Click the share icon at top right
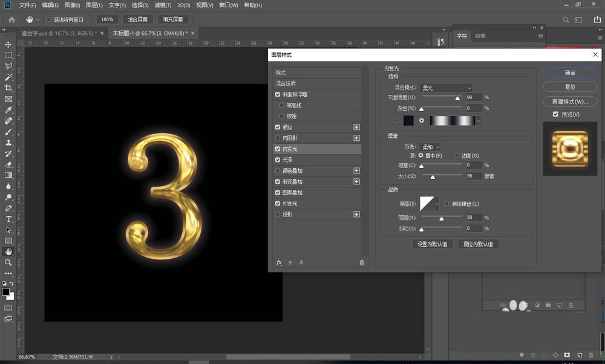 [x=597, y=19]
